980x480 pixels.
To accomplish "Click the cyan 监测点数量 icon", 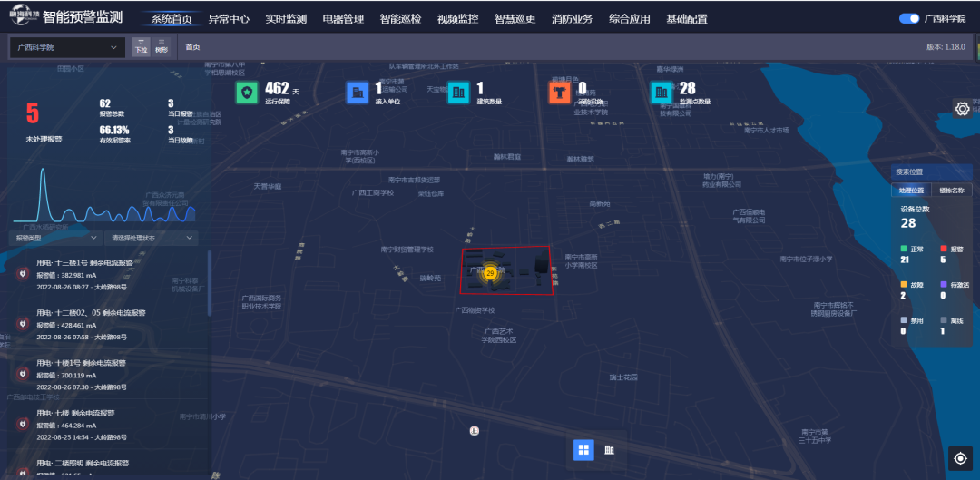I will coord(661,93).
